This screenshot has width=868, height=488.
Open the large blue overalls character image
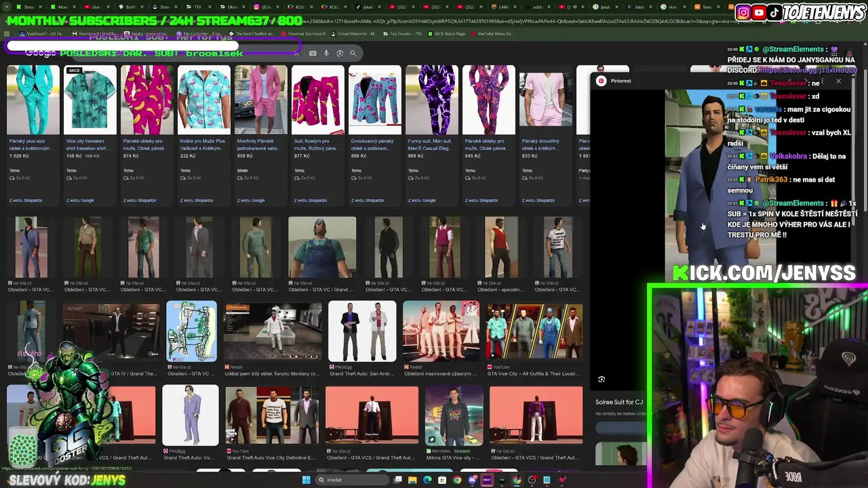click(322, 247)
